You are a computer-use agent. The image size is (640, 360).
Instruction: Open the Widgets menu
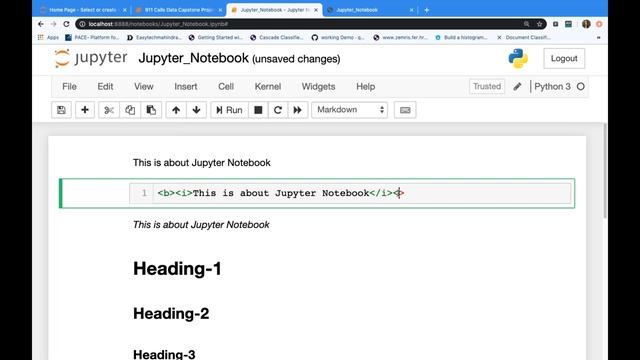point(318,87)
